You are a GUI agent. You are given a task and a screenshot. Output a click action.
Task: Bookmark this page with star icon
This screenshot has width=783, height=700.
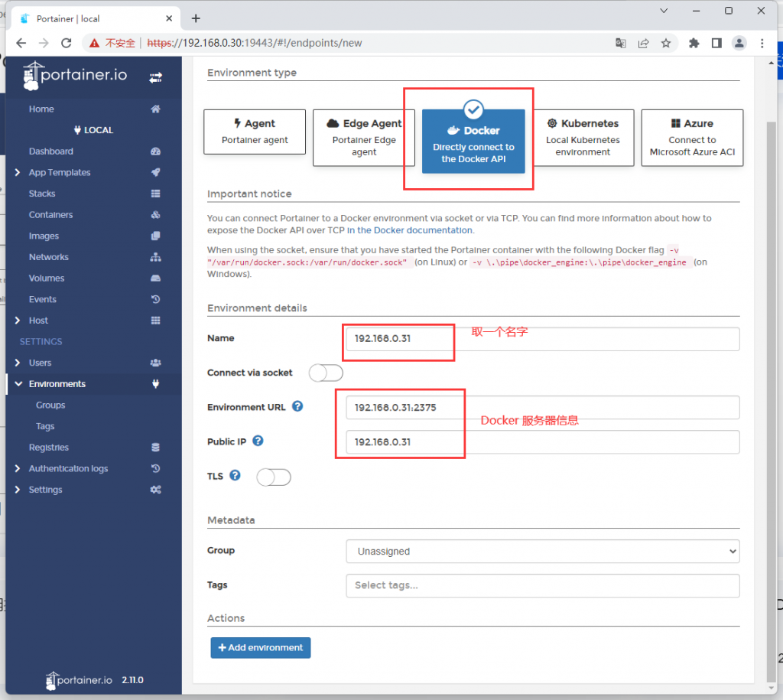[x=666, y=43]
